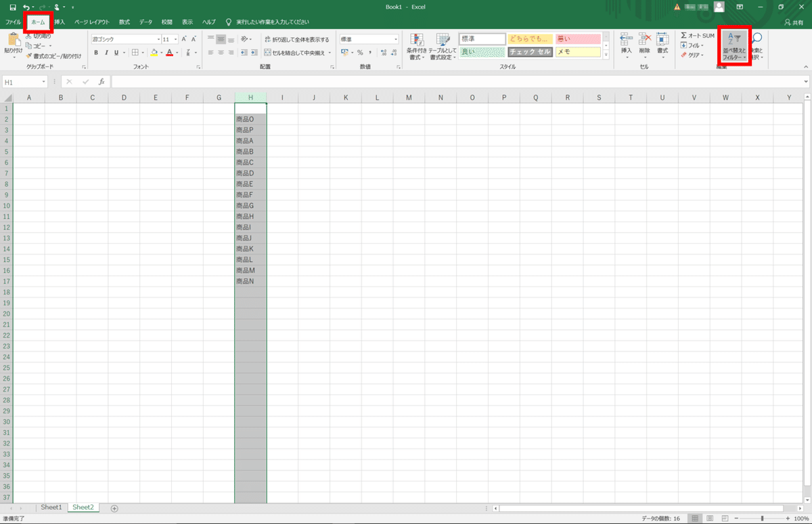Apply yellow fill color bucket
The height and width of the screenshot is (524, 812).
[x=154, y=52]
